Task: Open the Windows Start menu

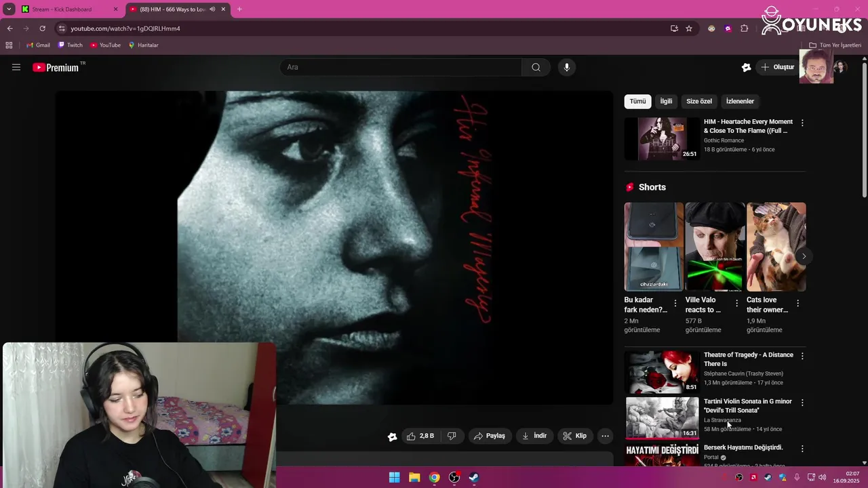Action: pyautogui.click(x=394, y=477)
